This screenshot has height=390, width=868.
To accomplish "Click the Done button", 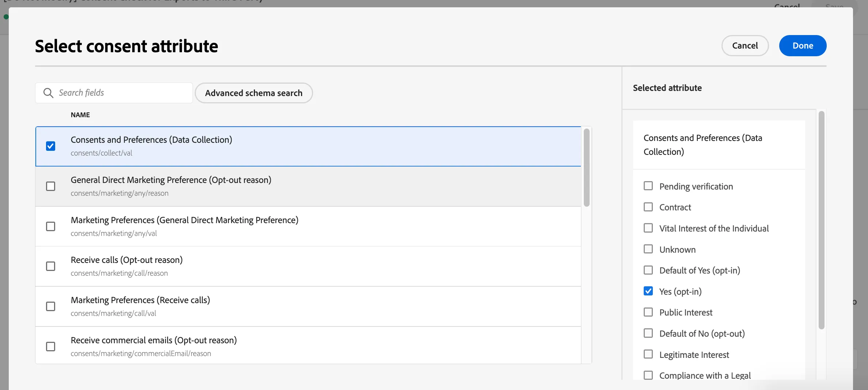I will point(803,46).
